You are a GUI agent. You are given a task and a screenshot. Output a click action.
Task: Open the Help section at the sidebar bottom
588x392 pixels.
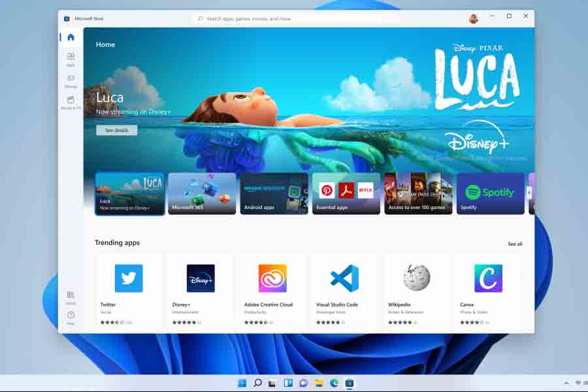click(71, 316)
